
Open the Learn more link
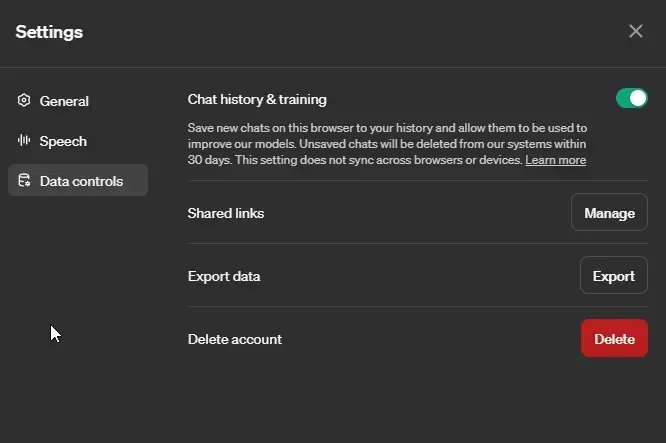coord(555,160)
